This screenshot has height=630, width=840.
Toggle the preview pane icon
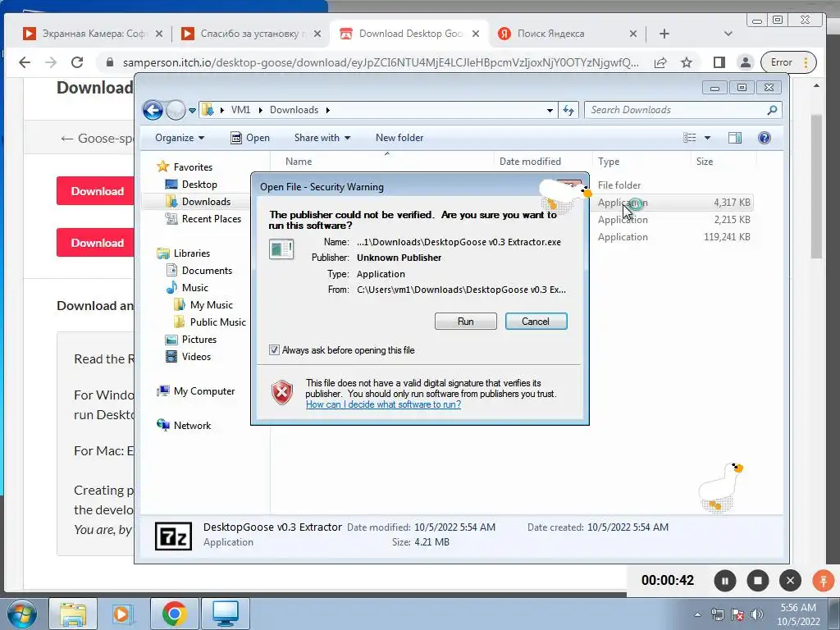pyautogui.click(x=735, y=138)
